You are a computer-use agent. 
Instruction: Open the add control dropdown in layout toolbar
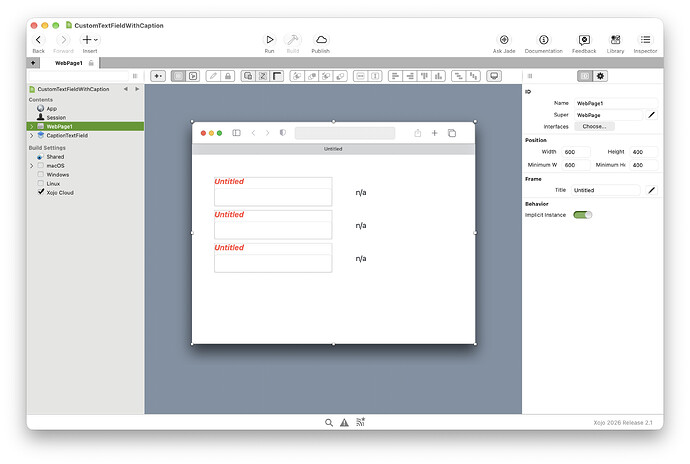click(158, 76)
